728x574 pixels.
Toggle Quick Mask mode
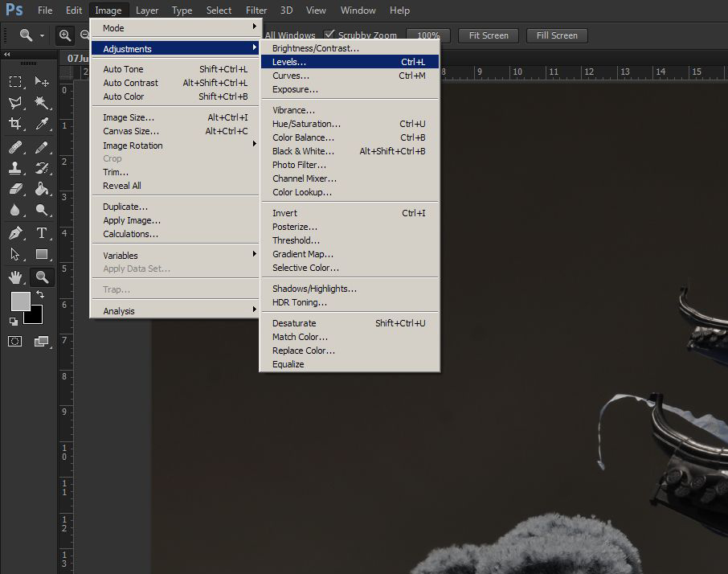pos(14,342)
